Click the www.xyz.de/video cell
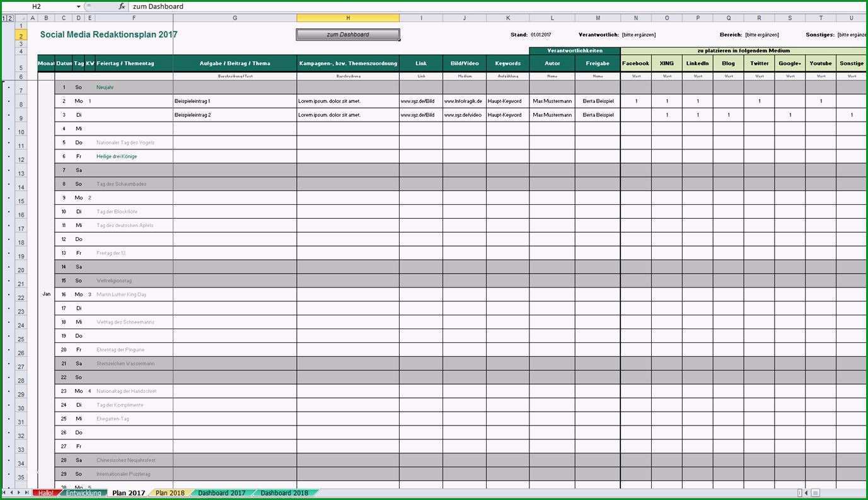The height and width of the screenshot is (500, 868). [x=465, y=115]
